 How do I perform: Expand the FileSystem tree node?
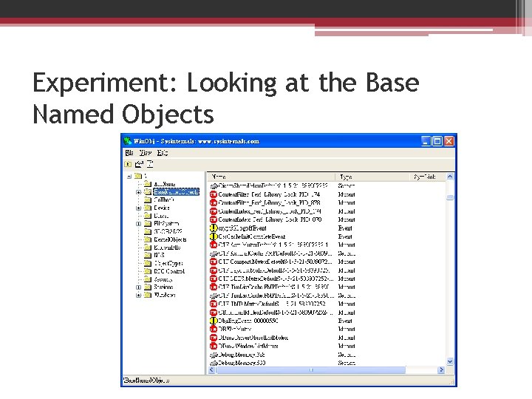click(138, 224)
